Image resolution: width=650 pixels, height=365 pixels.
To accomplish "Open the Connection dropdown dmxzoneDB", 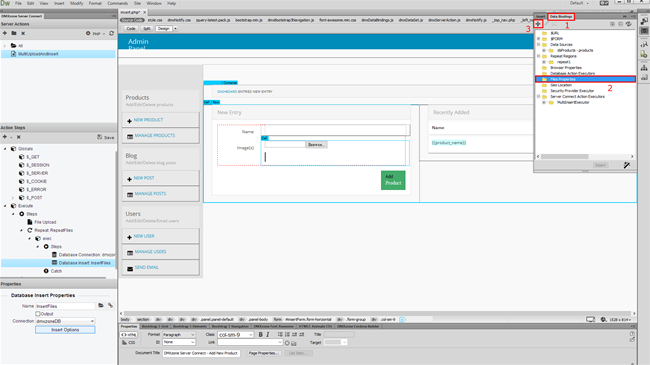I will coord(65,321).
